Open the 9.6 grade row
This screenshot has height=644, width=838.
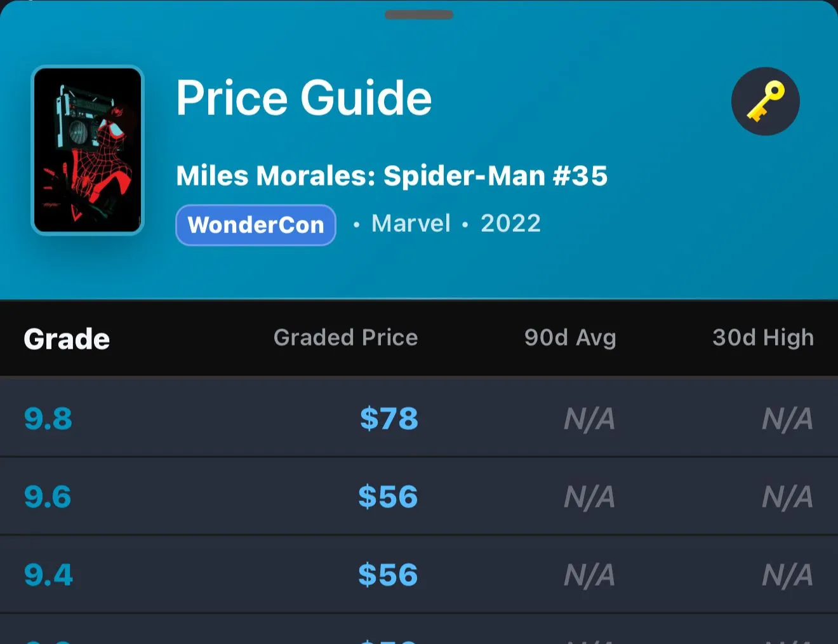419,496
